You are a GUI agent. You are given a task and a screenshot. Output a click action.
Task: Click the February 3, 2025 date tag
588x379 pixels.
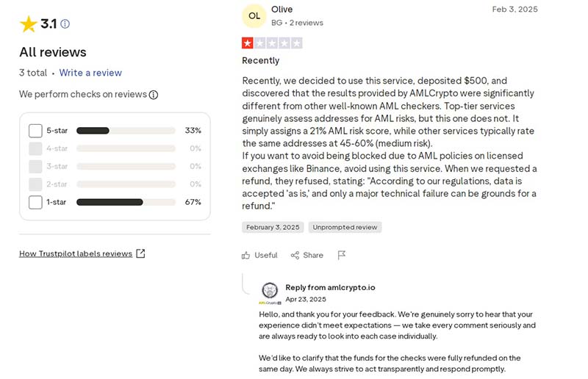point(273,228)
